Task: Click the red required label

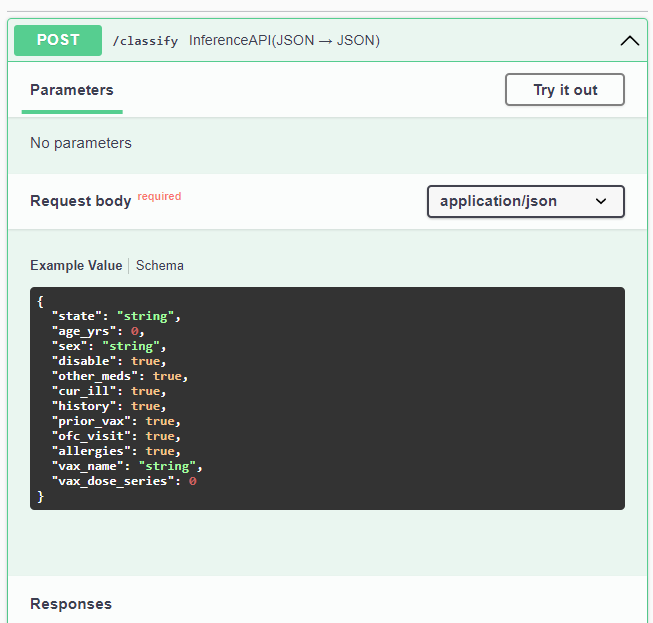Action: click(x=159, y=196)
